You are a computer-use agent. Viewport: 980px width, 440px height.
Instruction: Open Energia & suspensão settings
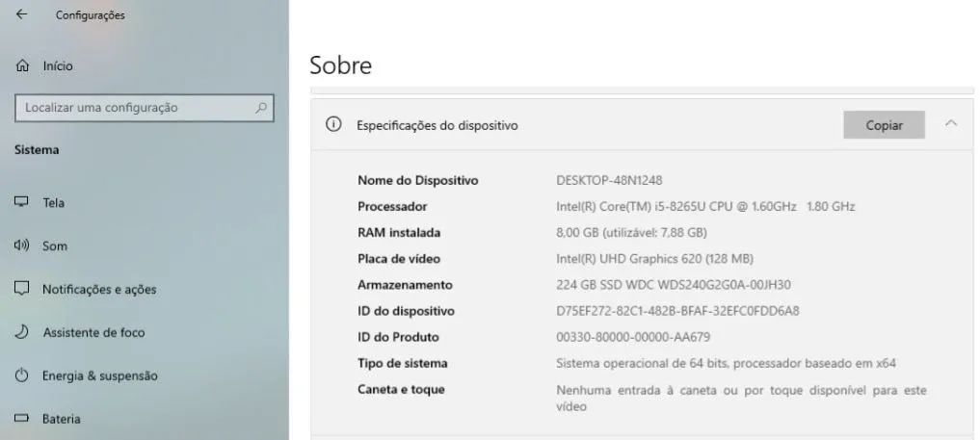100,375
